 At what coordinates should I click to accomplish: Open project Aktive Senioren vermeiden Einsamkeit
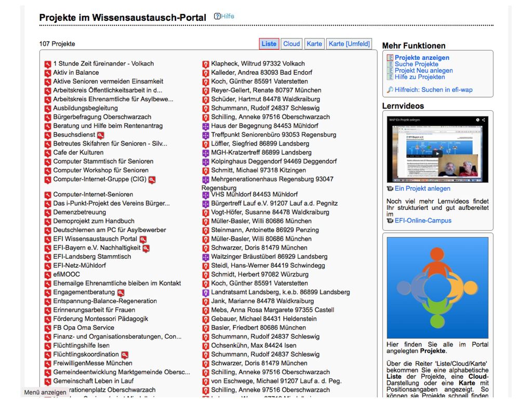(108, 82)
